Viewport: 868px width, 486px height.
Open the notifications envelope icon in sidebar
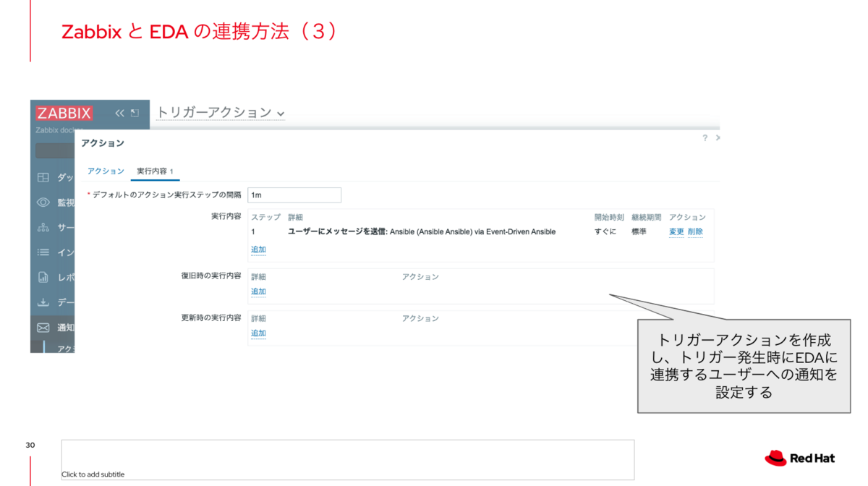tap(43, 328)
